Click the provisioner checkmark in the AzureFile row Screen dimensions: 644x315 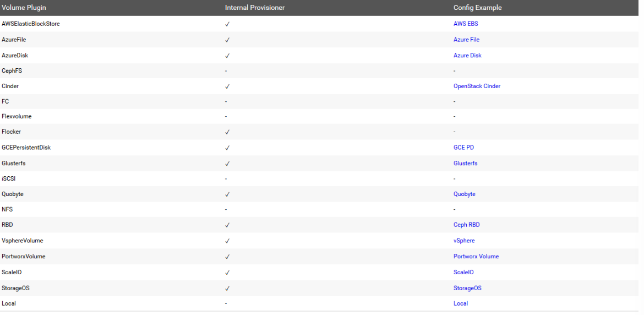pyautogui.click(x=227, y=40)
